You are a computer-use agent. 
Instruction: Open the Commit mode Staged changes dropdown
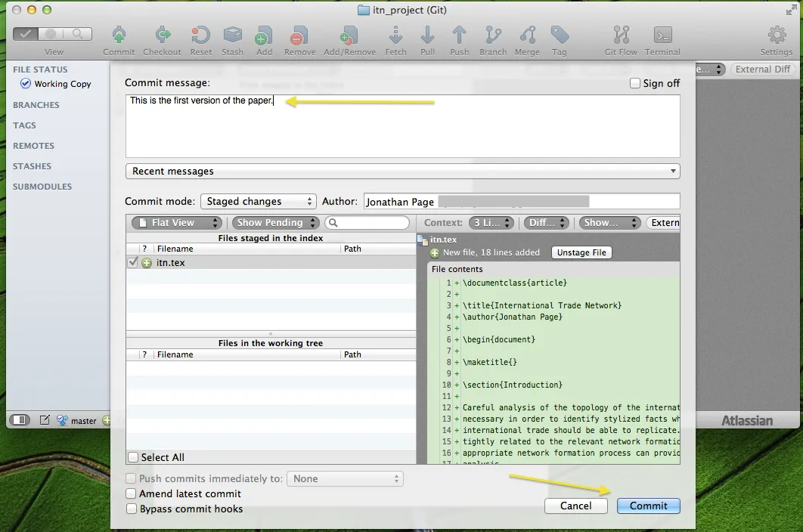258,202
